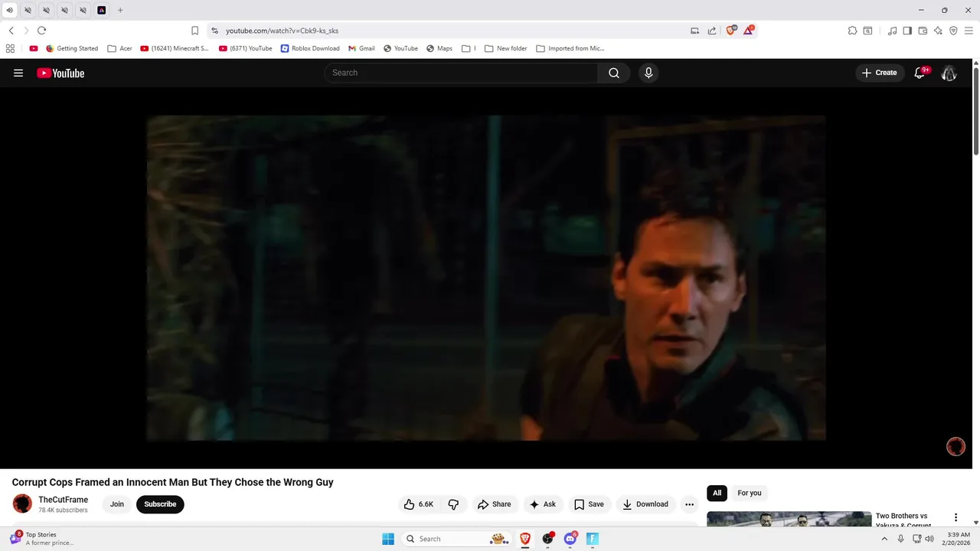Click the address bar URL

point(282,31)
